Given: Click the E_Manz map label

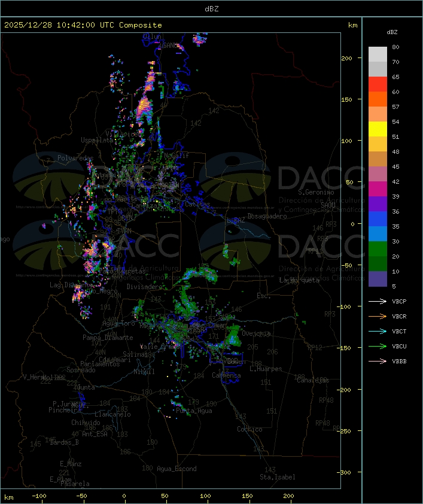Looking at the screenshot, I should (x=71, y=464).
